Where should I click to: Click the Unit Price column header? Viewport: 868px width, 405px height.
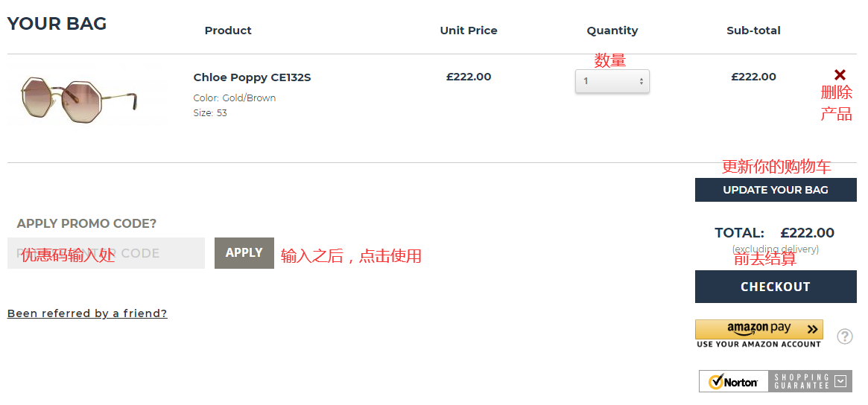coord(469,31)
